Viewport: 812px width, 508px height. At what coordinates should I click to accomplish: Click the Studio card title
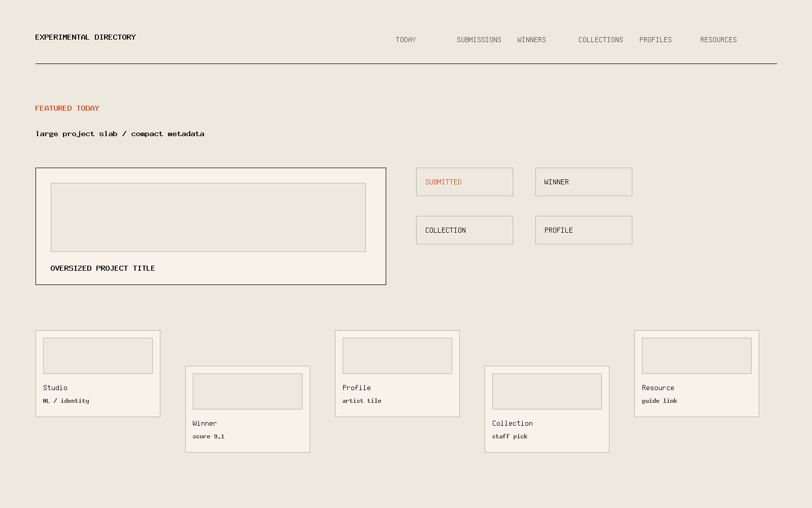point(55,388)
